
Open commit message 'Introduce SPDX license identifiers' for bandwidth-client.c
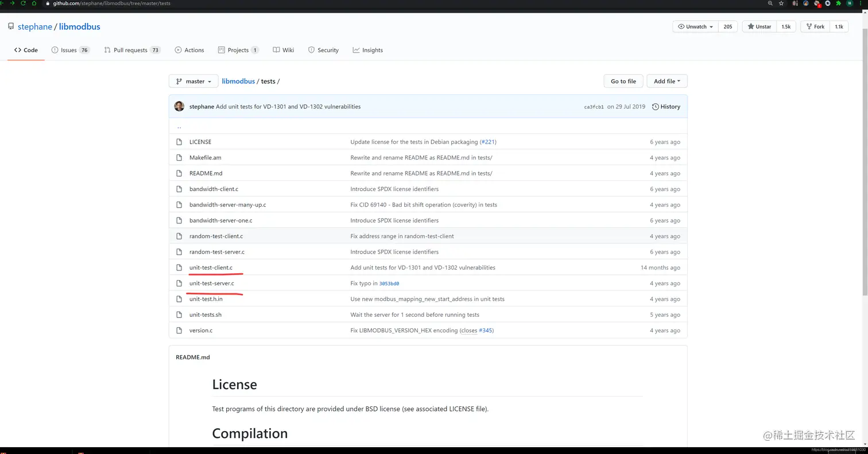394,189
